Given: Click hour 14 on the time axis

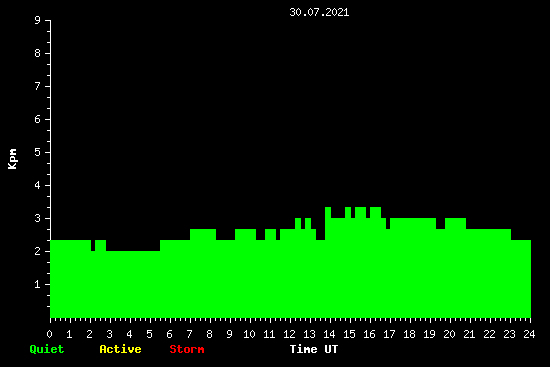Looking at the screenshot, I should click(329, 334).
